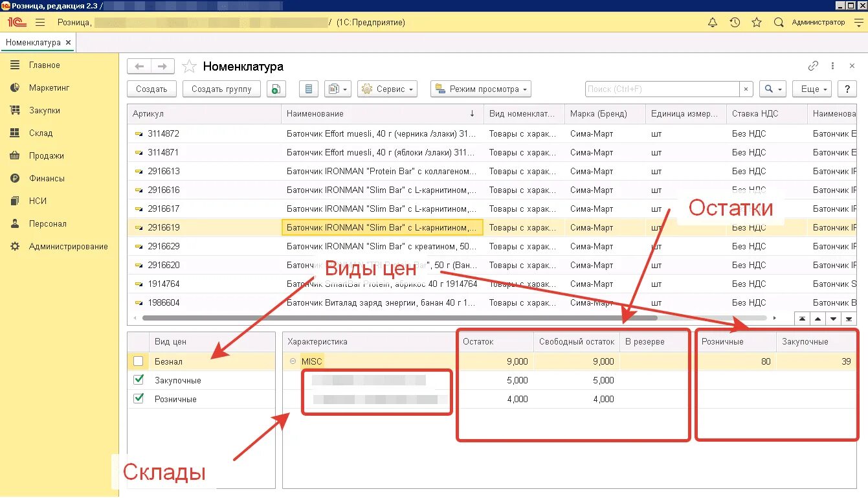Jump to first row with top arrow button

click(803, 319)
